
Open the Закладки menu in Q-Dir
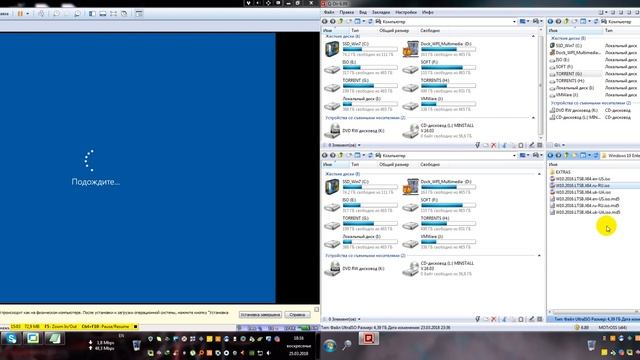(381, 12)
